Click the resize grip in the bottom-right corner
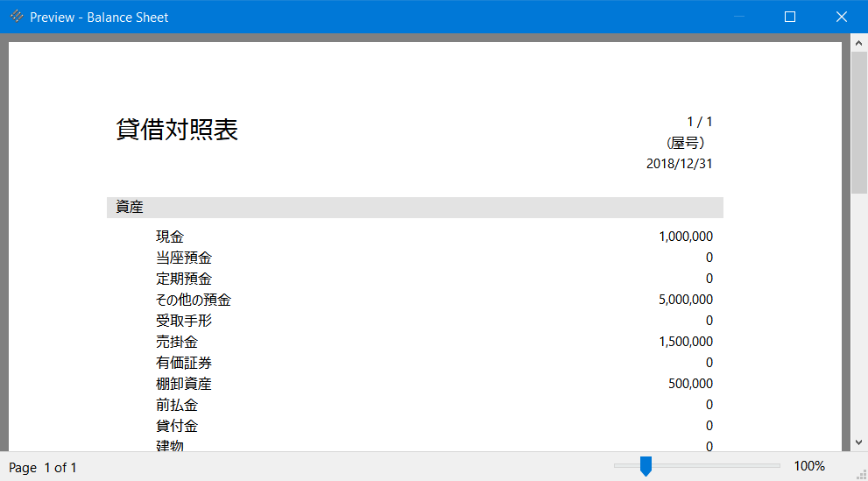The image size is (868, 481). 860,473
